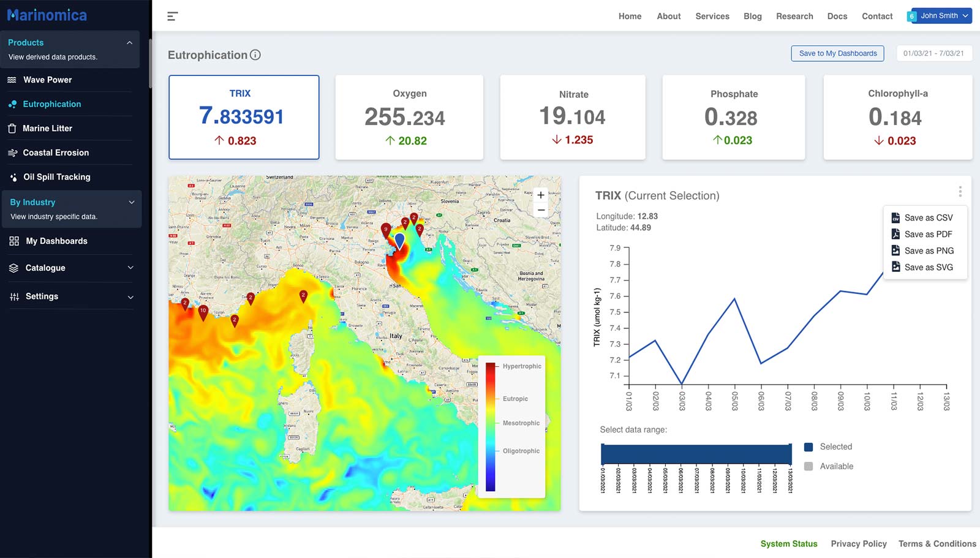Expand the By Industry section
Image resolution: width=980 pixels, height=558 pixels.
coord(131,202)
